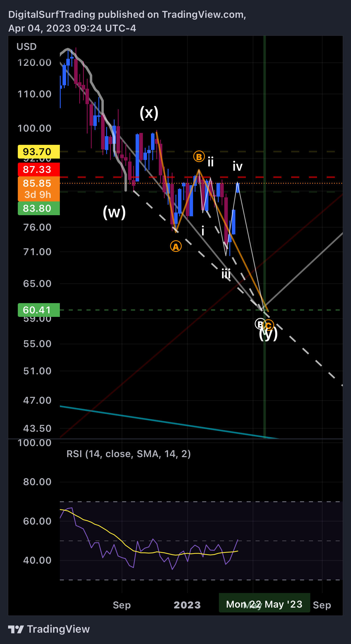Image resolution: width=351 pixels, height=644 pixels.
Task: Click the green 83.80 price label
Action: tap(39, 208)
